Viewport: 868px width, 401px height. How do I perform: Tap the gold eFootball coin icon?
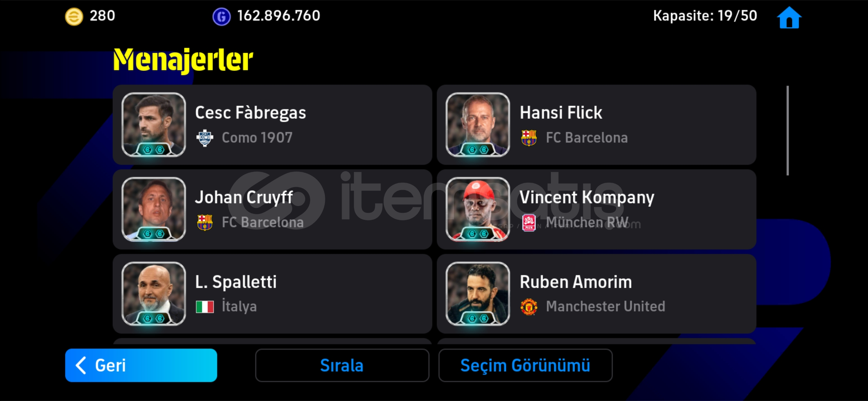click(74, 17)
